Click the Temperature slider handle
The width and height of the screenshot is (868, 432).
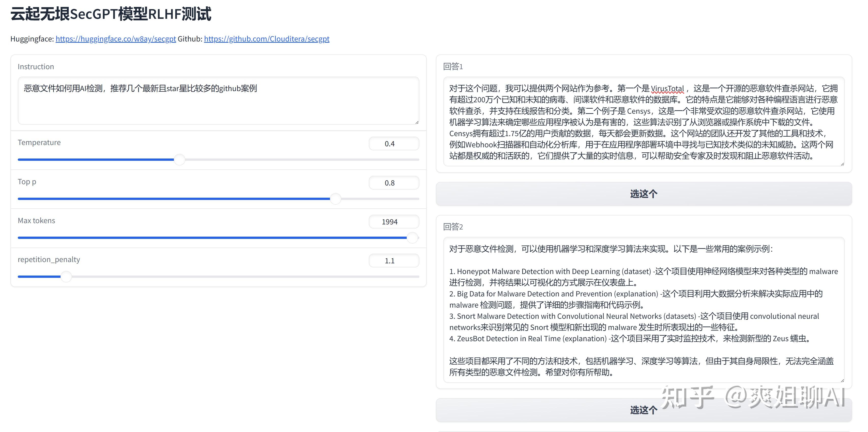click(x=180, y=160)
